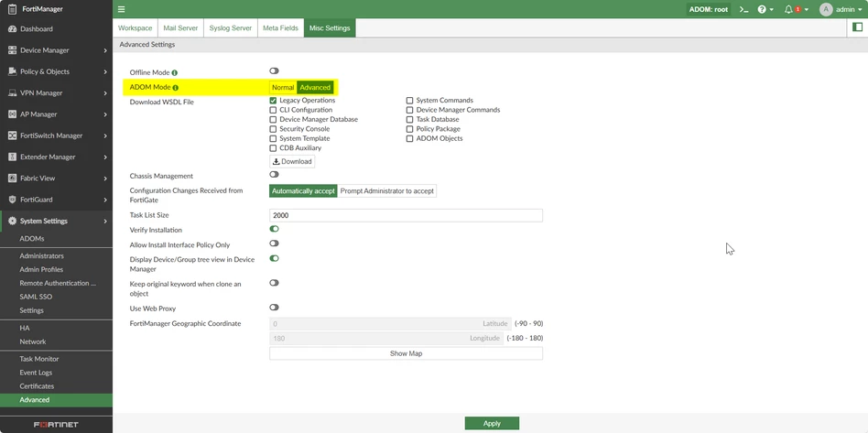Expand the FortiSwitch Manager submenu arrow
868x433 pixels.
click(x=105, y=135)
